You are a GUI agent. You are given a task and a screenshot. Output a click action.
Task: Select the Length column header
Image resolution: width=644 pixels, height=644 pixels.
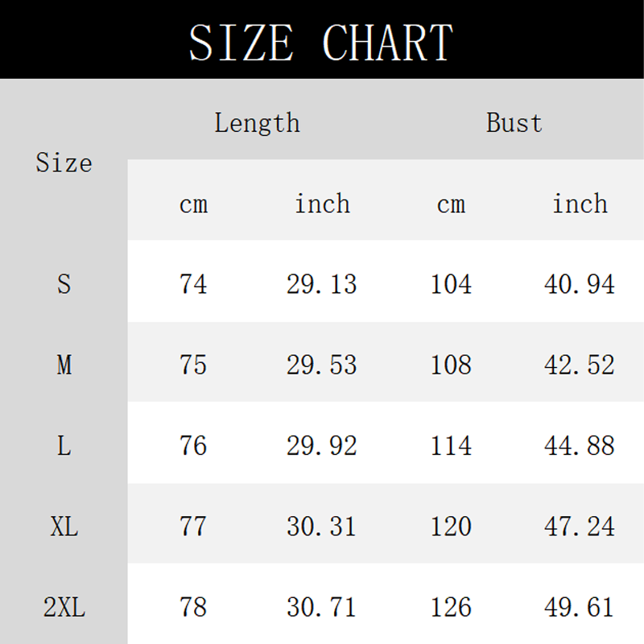(257, 123)
